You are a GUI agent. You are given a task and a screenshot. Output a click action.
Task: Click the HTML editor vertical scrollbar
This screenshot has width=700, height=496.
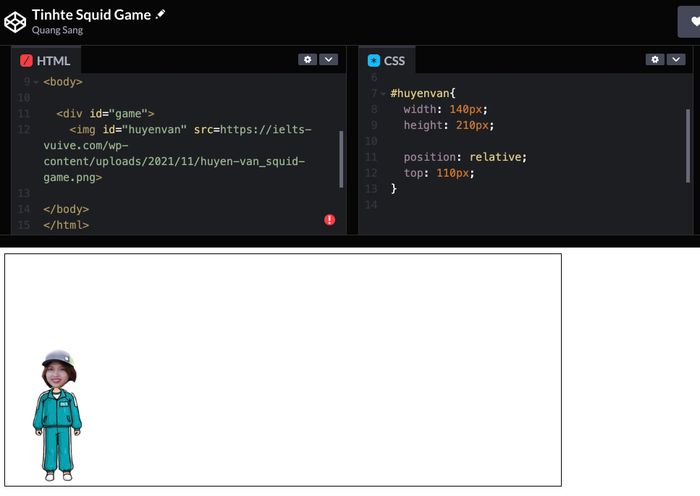pyautogui.click(x=341, y=160)
